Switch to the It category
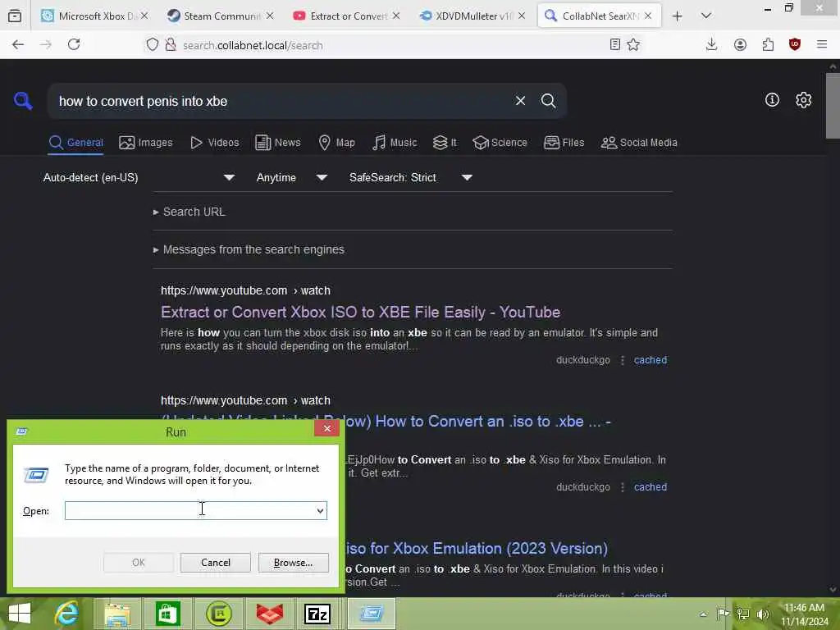840x630 pixels. [445, 143]
